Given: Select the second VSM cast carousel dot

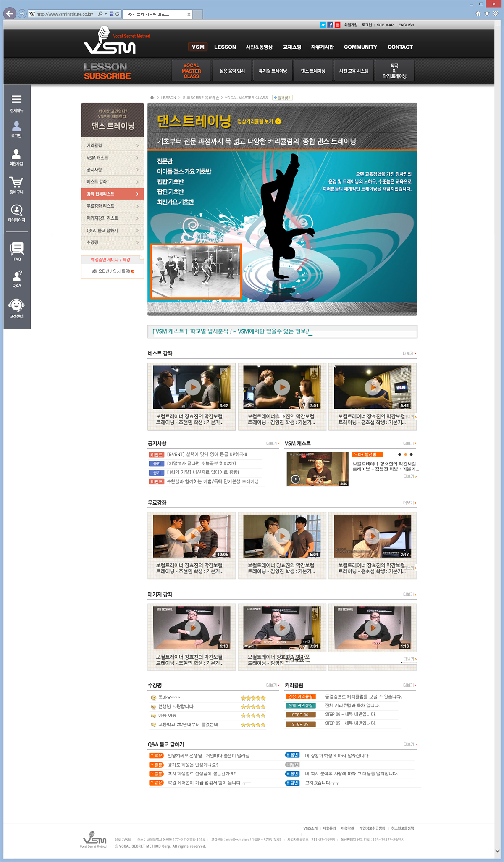Looking at the screenshot, I should (405, 455).
